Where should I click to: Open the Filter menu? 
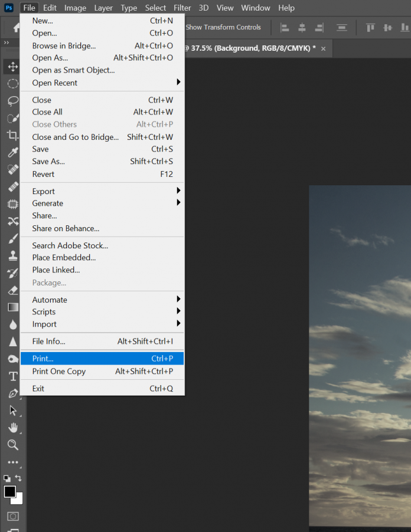pyautogui.click(x=182, y=8)
